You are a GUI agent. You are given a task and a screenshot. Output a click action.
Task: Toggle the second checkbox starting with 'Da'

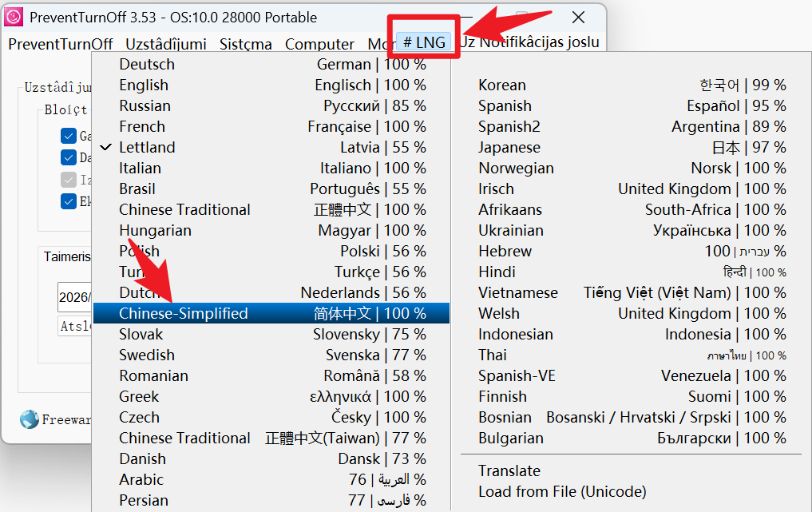tap(68, 158)
